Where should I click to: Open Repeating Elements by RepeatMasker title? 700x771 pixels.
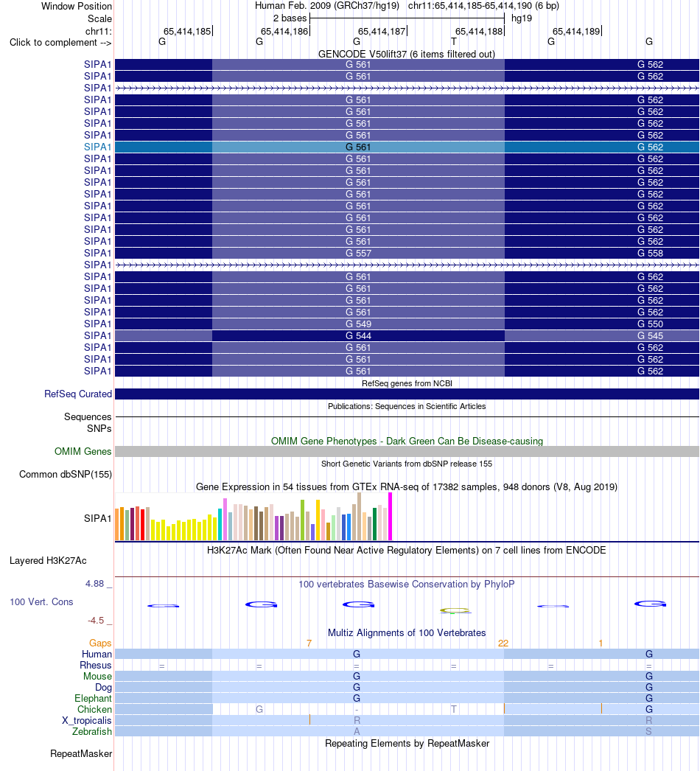407,744
